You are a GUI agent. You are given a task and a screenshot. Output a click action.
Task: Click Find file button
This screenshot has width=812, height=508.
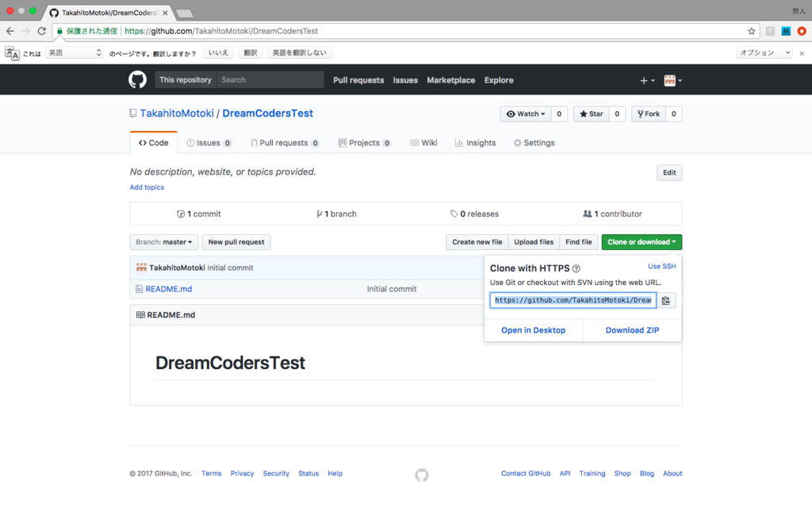(578, 242)
